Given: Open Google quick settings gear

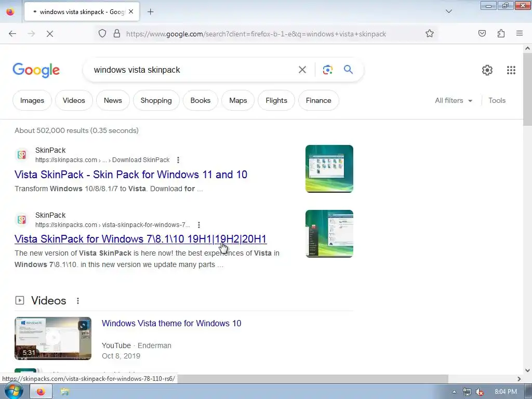Looking at the screenshot, I should 487,70.
